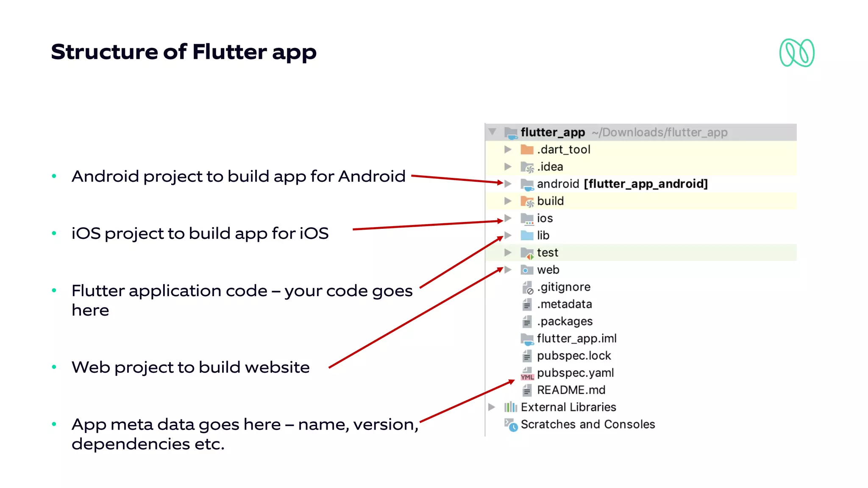Click the .metadata file icon
The image size is (868, 488).
point(527,305)
